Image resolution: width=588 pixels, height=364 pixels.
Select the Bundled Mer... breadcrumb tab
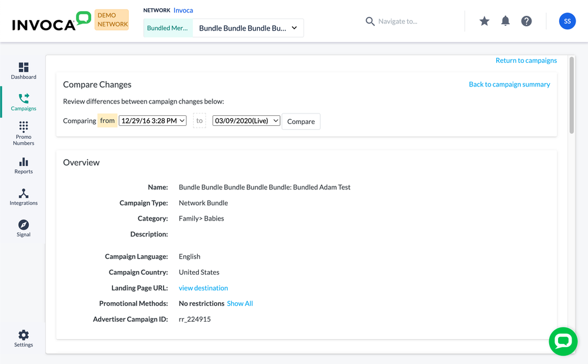pyautogui.click(x=168, y=28)
